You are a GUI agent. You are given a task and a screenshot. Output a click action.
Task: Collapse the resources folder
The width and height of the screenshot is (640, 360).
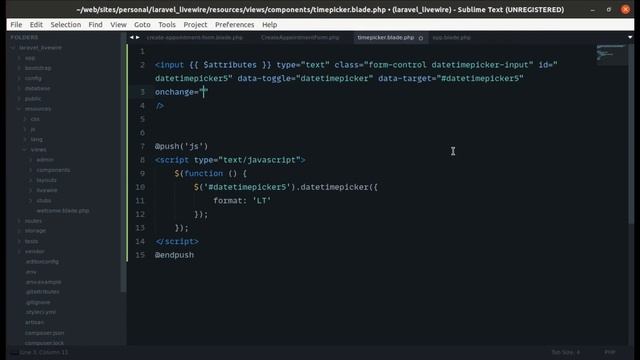19,109
